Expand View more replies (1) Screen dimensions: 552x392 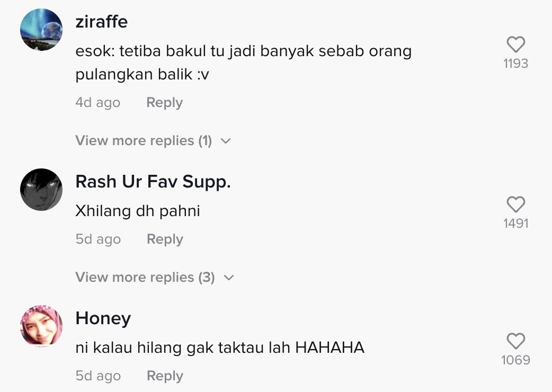point(153,140)
